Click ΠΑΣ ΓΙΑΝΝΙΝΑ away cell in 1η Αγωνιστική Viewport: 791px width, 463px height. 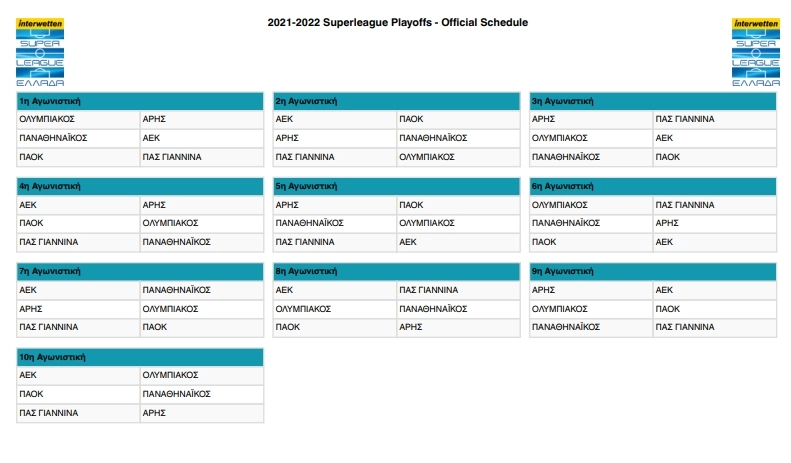[x=172, y=157]
